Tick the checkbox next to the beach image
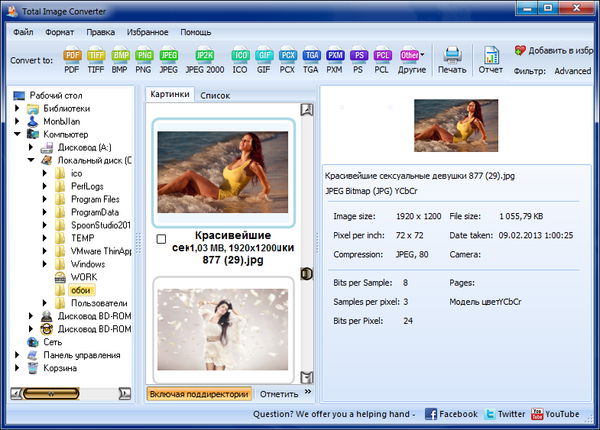Screen dimensions: 600x430 click(x=162, y=239)
